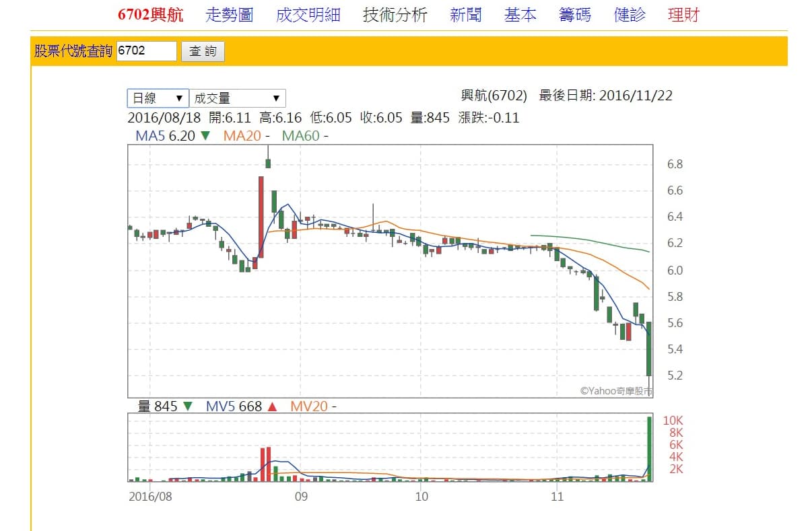Open the 走勢圖 tab
The height and width of the screenshot is (531, 812).
click(x=229, y=15)
